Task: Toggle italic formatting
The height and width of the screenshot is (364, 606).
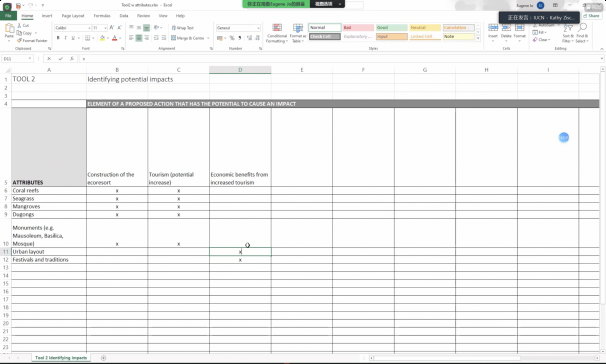Action: (x=65, y=38)
